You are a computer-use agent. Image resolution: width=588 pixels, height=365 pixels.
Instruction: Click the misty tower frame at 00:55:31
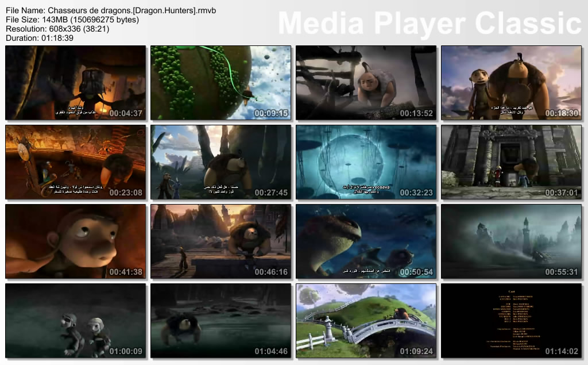click(x=511, y=241)
